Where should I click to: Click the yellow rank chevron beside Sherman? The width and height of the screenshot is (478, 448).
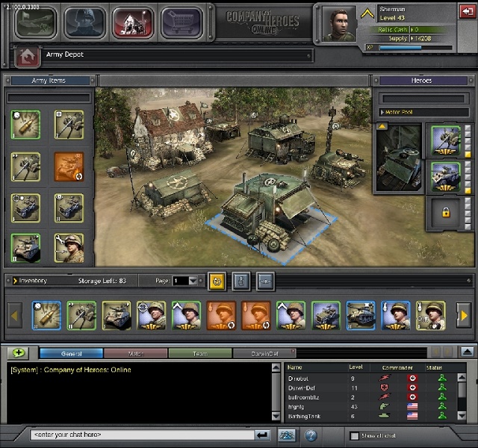point(367,13)
